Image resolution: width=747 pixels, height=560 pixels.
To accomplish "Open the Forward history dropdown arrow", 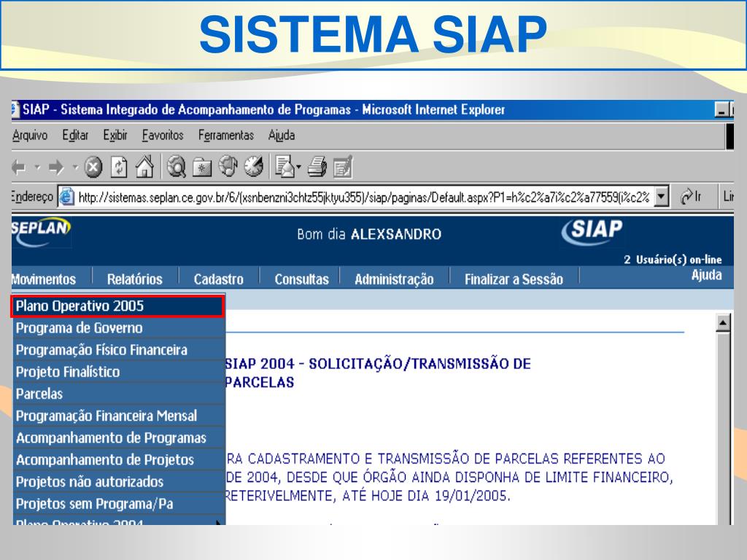I will tap(75, 167).
